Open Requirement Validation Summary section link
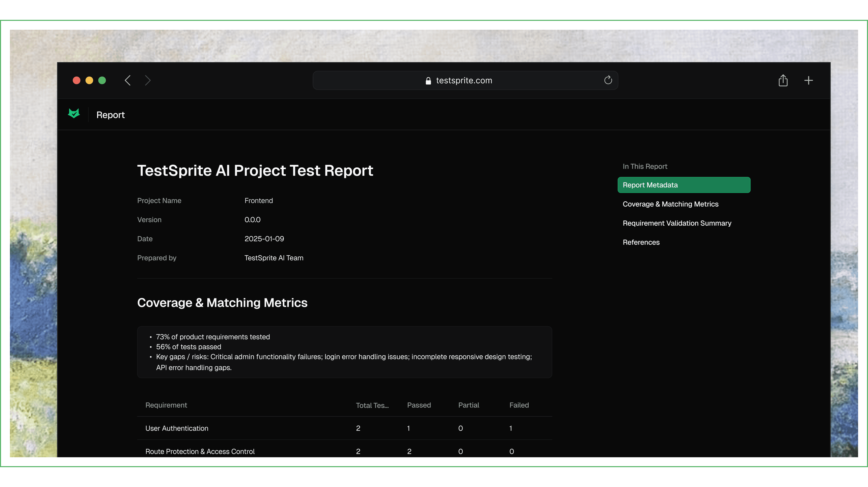This screenshot has width=868, height=487. [x=677, y=223]
